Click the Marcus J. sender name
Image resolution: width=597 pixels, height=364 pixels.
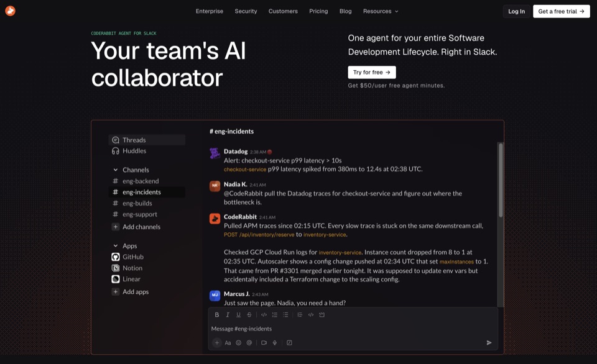point(236,294)
